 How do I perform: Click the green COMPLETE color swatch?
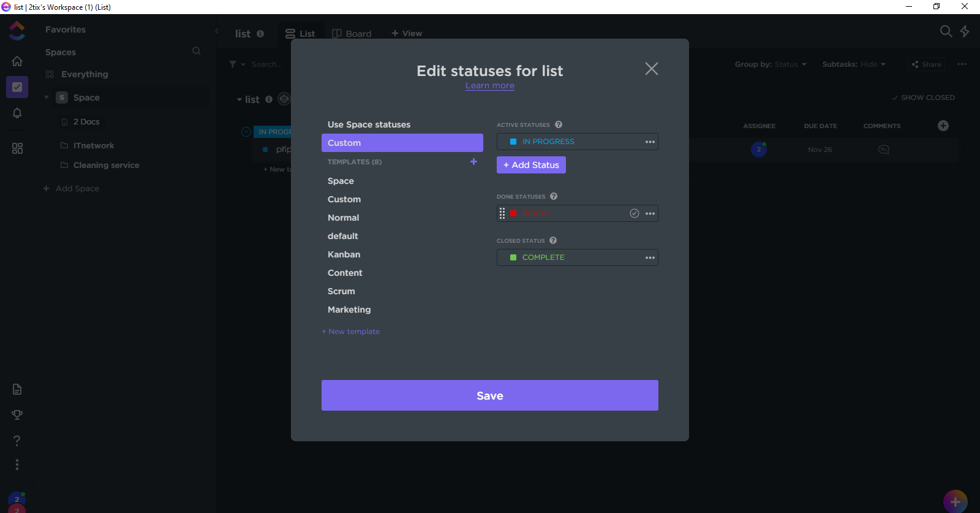513,257
